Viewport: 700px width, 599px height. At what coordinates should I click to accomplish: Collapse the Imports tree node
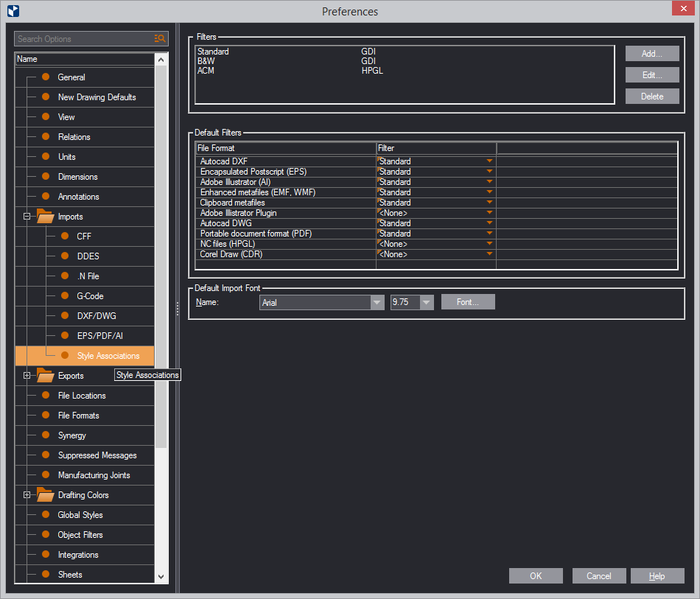click(27, 217)
